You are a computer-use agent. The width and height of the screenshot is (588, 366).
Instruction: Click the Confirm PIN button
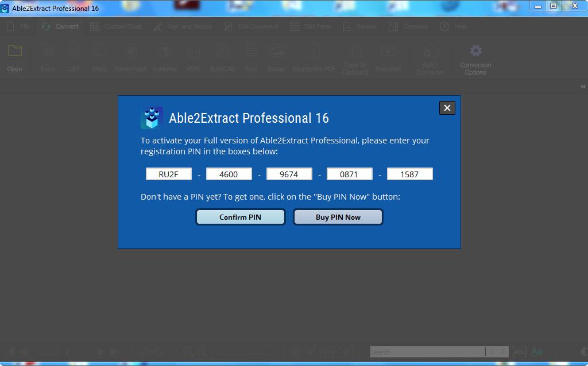(241, 217)
